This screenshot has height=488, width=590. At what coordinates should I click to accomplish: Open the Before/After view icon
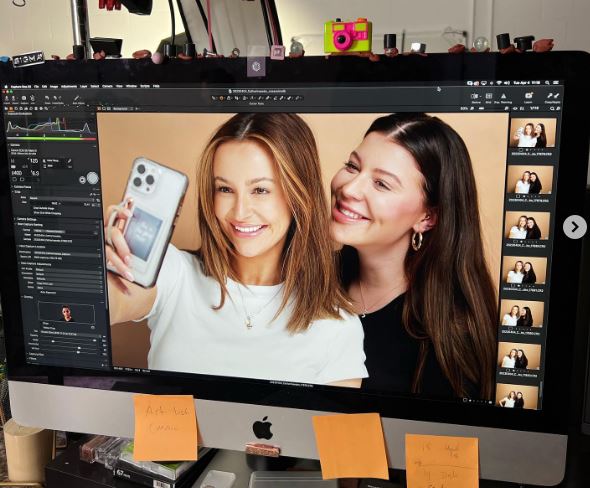[x=475, y=96]
